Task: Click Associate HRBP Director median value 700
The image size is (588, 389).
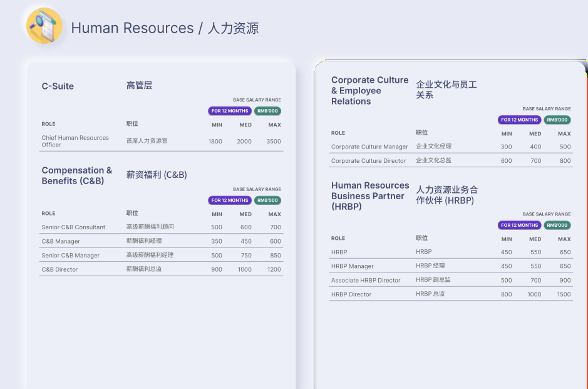Action: point(535,281)
